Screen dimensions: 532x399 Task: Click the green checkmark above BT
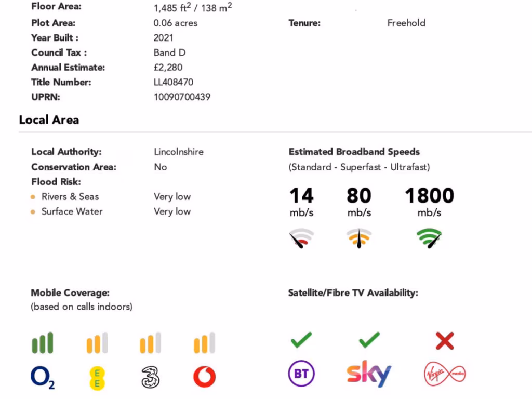pyautogui.click(x=301, y=340)
